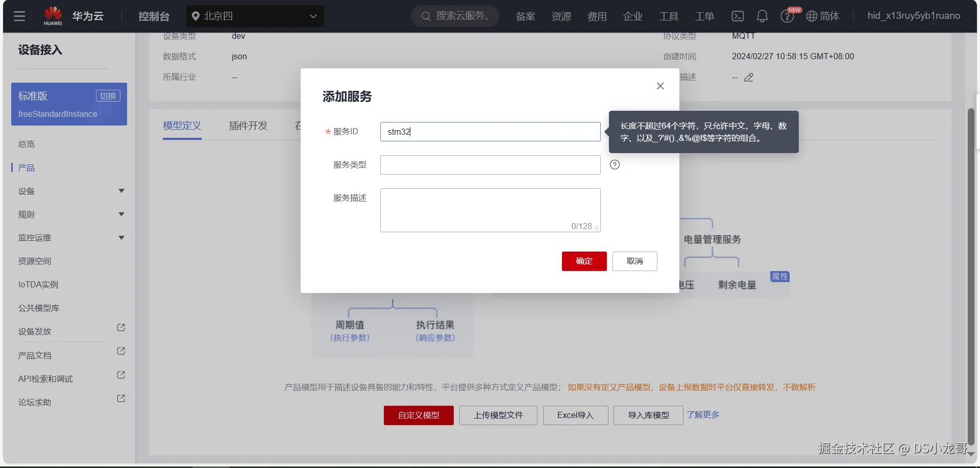Click the location pin icon for region

point(195,16)
